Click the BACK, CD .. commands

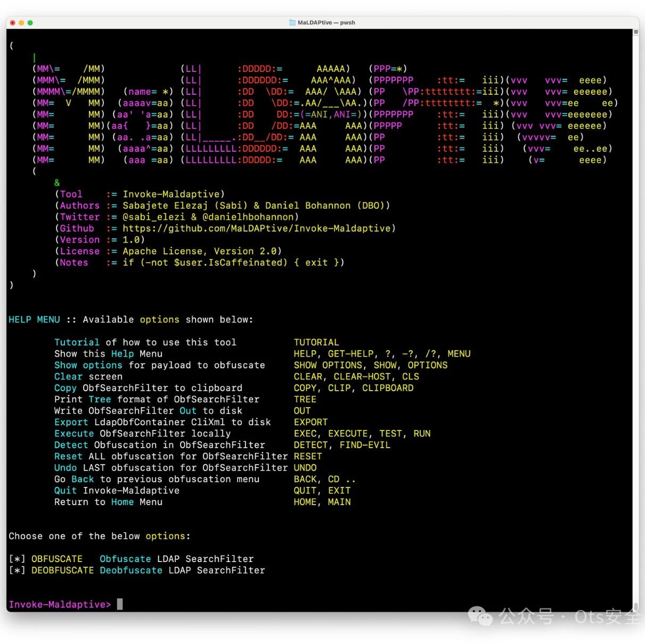(325, 479)
